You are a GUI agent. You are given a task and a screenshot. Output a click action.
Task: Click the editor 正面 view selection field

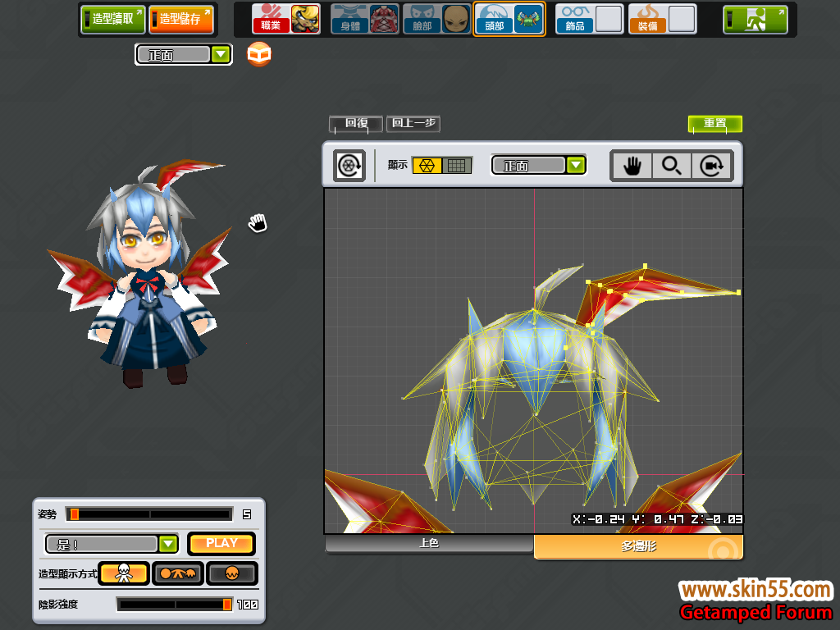pyautogui.click(x=529, y=166)
